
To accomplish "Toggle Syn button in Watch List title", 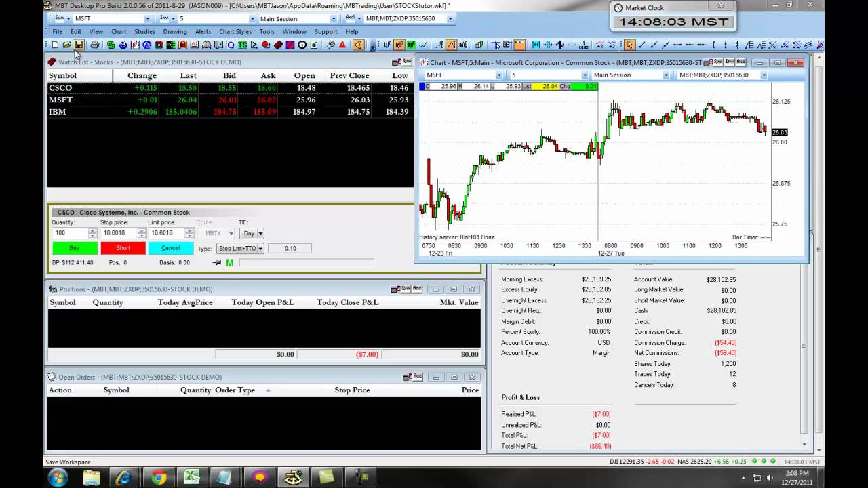I will pos(407,62).
